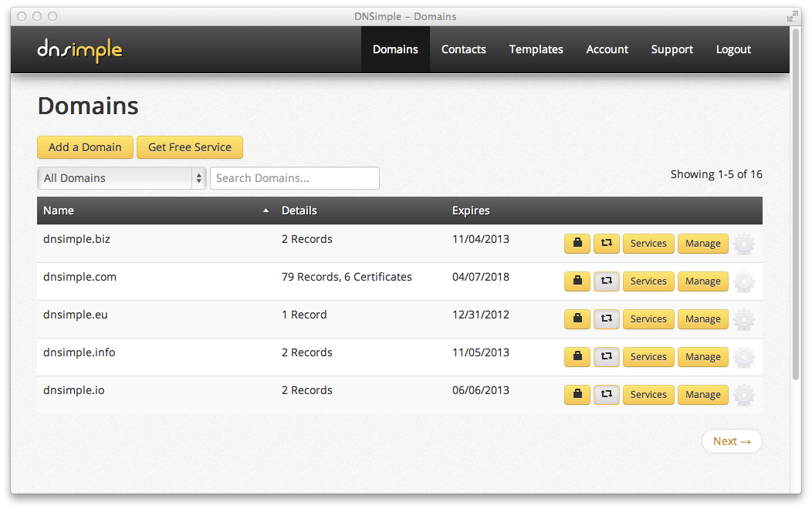
Task: Go to the Next page of domains
Action: [732, 441]
